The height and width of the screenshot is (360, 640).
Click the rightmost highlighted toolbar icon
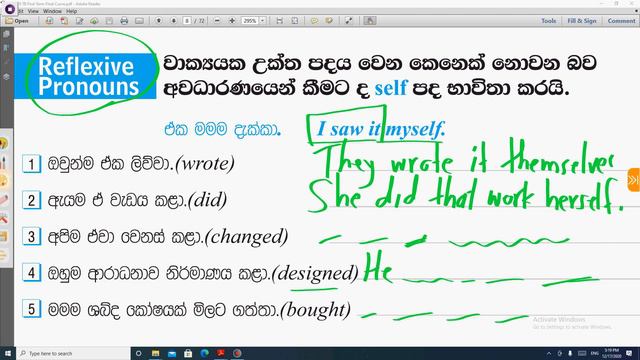pos(370,21)
